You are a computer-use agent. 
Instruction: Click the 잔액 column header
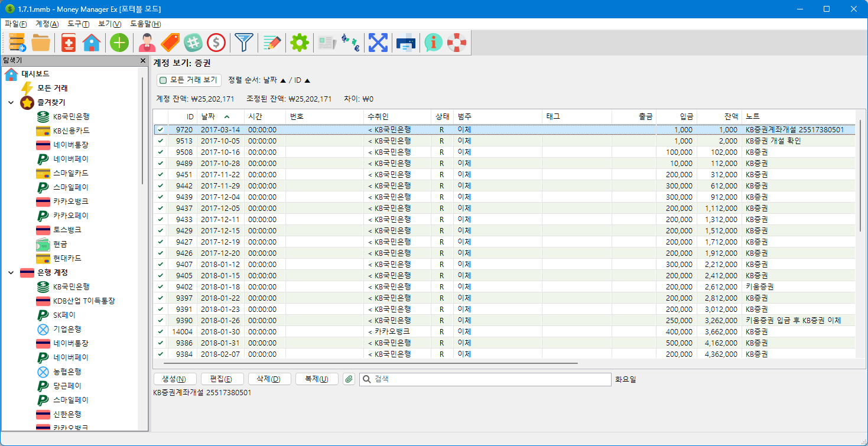[719, 116]
